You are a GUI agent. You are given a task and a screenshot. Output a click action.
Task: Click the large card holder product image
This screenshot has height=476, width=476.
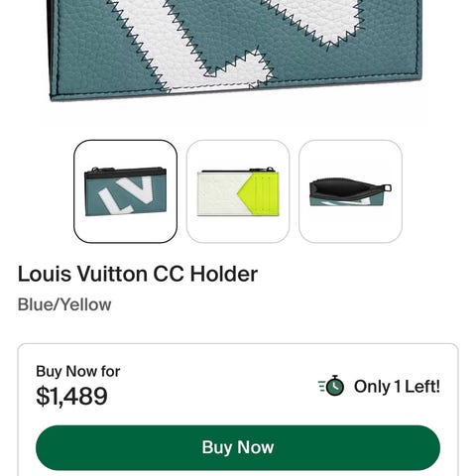click(236, 50)
